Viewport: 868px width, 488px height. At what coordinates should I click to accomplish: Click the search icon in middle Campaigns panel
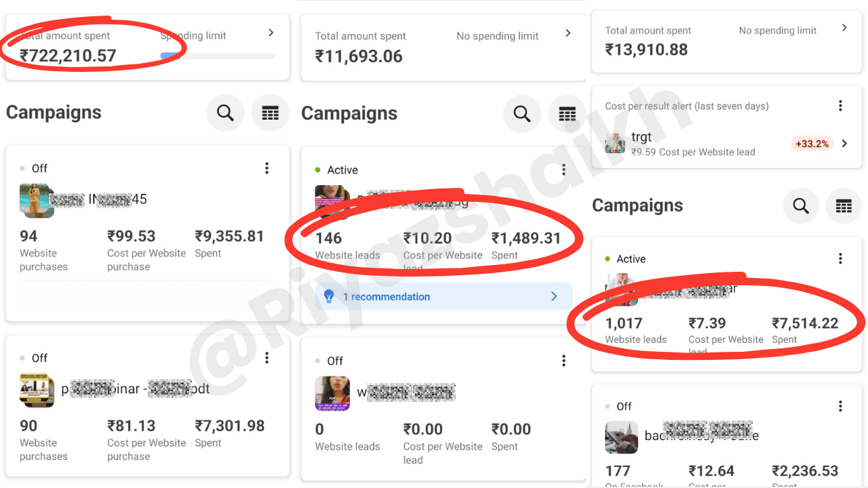click(521, 114)
